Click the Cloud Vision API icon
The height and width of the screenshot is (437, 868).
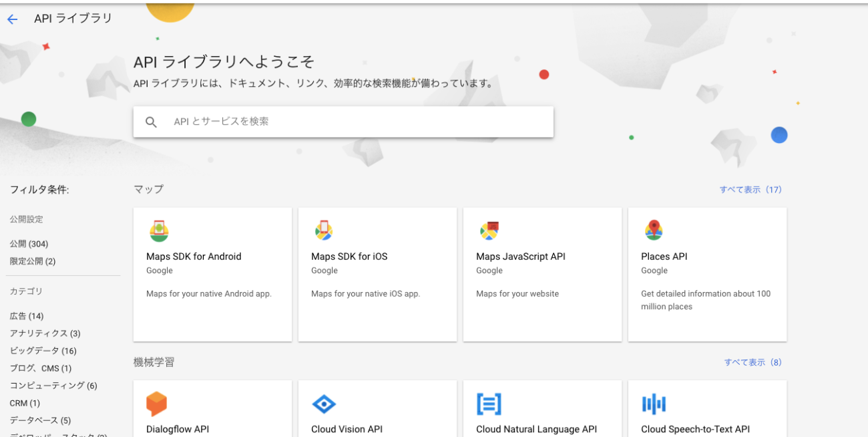pos(324,404)
